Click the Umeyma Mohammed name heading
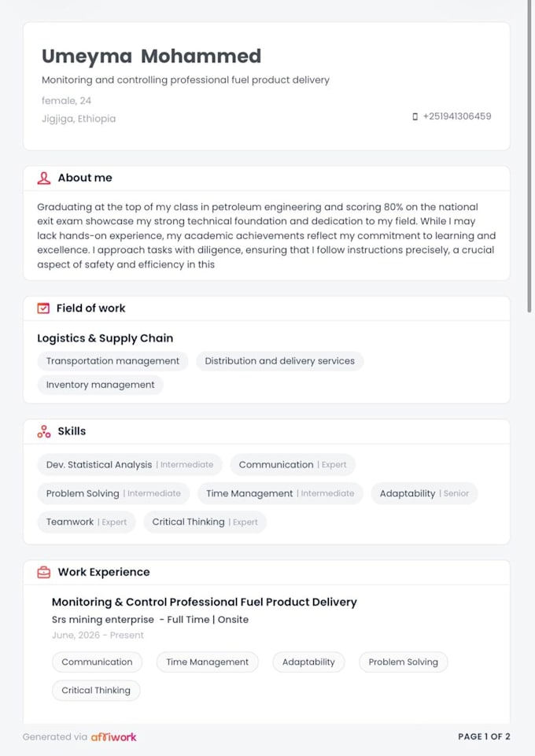The width and height of the screenshot is (535, 756). coord(151,57)
